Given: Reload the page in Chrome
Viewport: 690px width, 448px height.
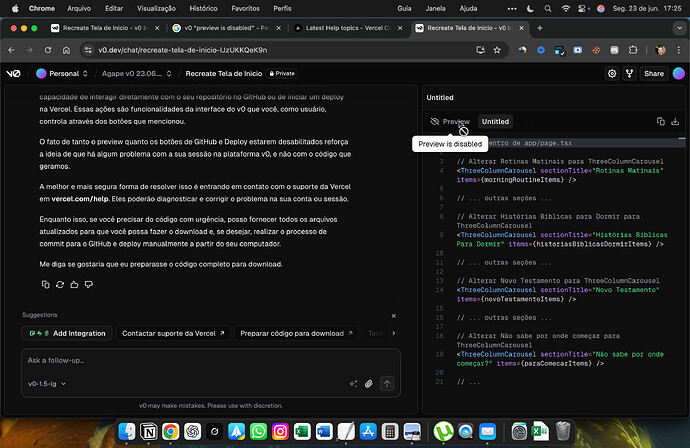Looking at the screenshot, I should point(48,50).
